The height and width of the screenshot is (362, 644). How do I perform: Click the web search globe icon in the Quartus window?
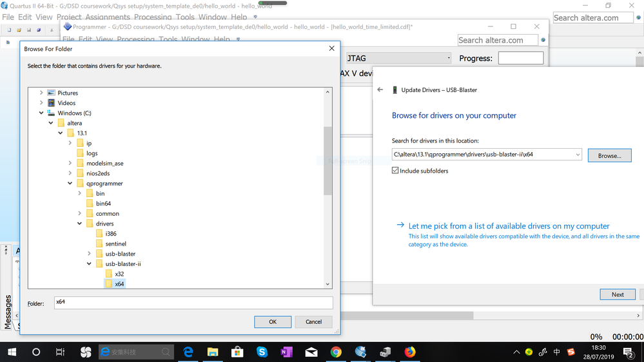[x=639, y=17]
